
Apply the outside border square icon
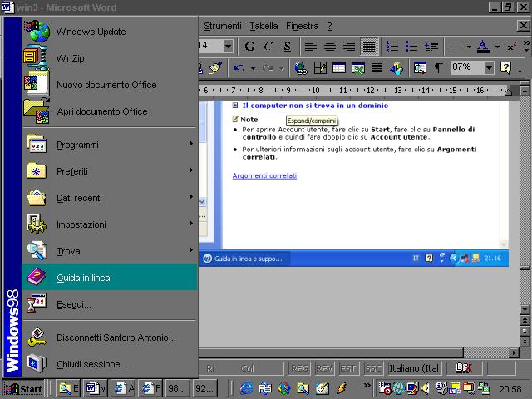456,47
